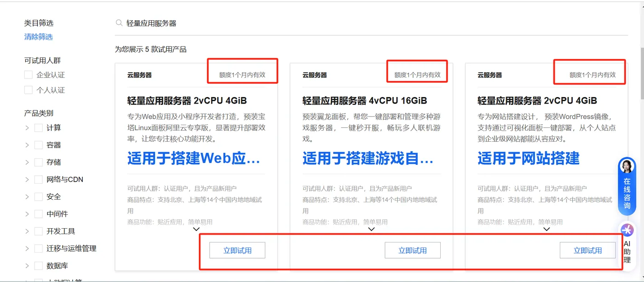The width and height of the screenshot is (644, 282).
Task: Tick the 企业认证 checkbox
Action: tap(29, 75)
